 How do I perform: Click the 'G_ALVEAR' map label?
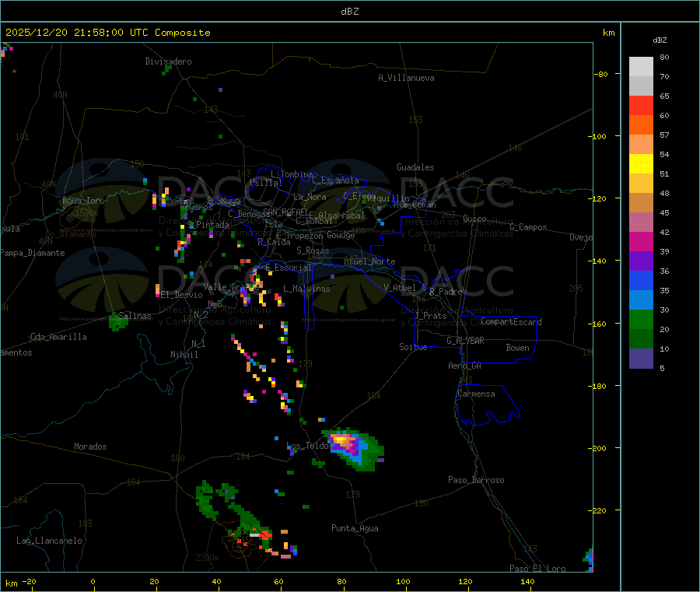click(465, 341)
